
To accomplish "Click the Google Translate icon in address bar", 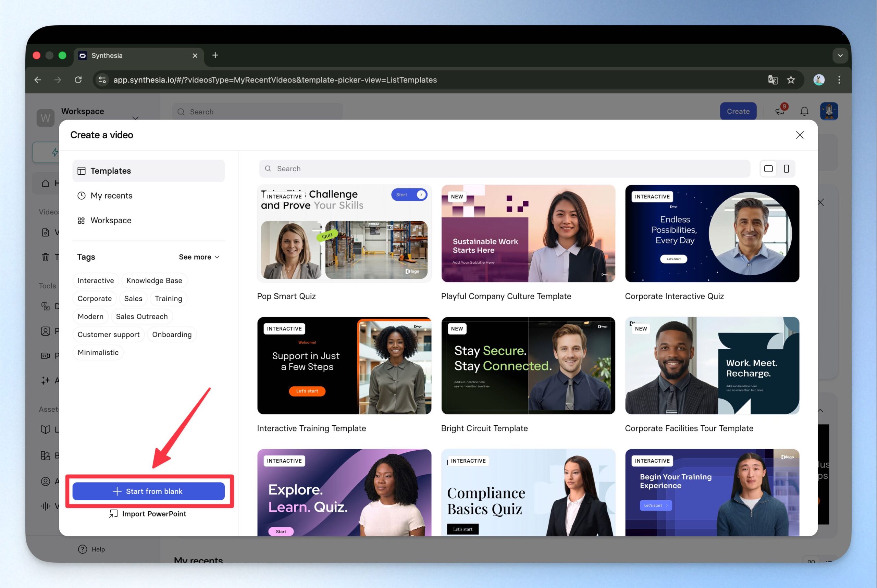I will click(773, 80).
